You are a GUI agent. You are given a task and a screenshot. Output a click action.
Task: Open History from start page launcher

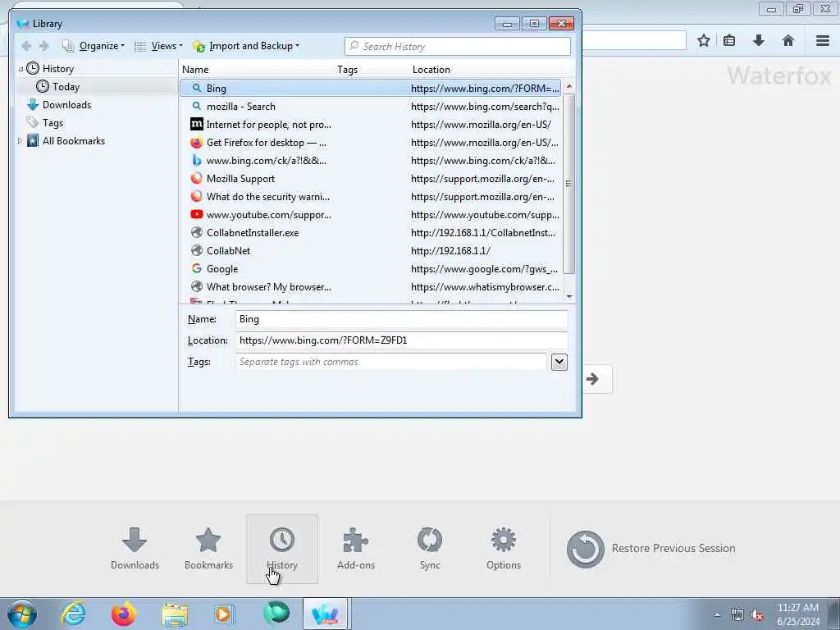point(282,549)
